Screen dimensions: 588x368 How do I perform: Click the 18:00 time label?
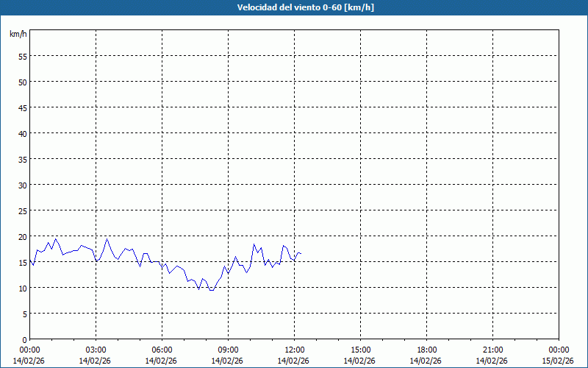[x=426, y=350]
